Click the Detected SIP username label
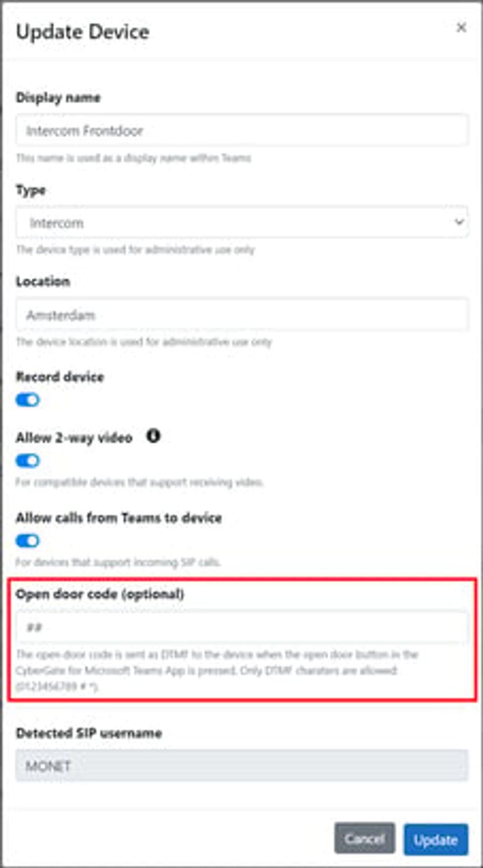This screenshot has width=483, height=868. 89,733
